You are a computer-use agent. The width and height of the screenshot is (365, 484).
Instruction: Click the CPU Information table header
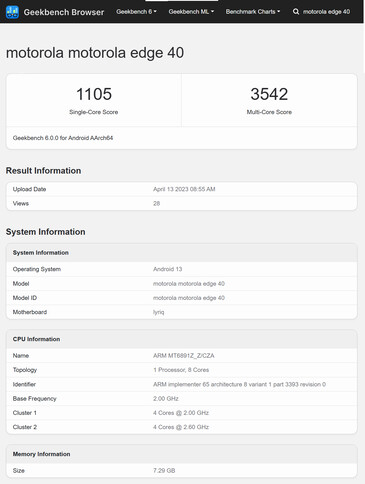[36, 339]
